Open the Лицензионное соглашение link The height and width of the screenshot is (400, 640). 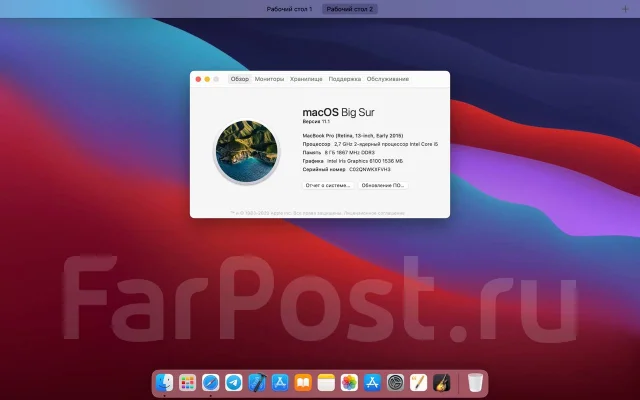[x=374, y=213]
